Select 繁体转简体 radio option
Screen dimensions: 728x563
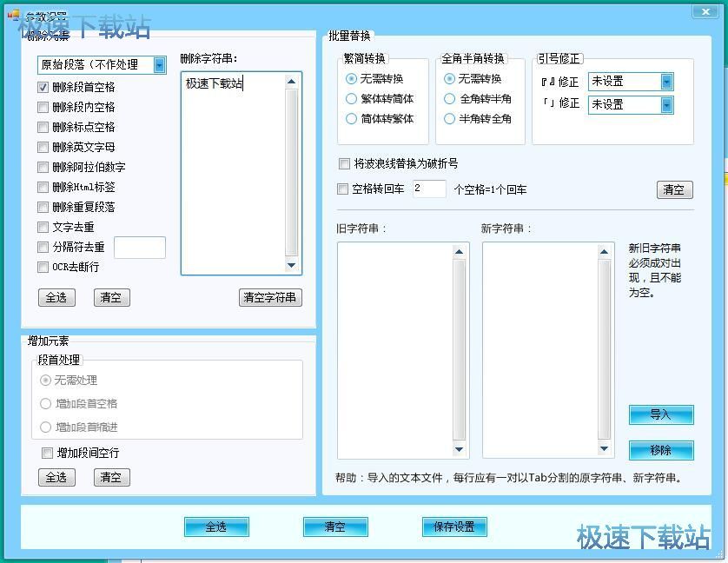(x=352, y=99)
